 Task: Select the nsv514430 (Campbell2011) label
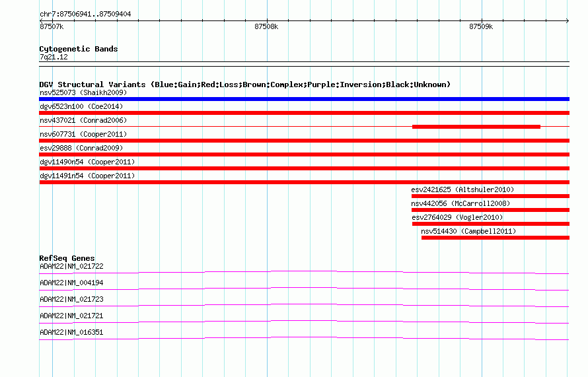click(468, 231)
